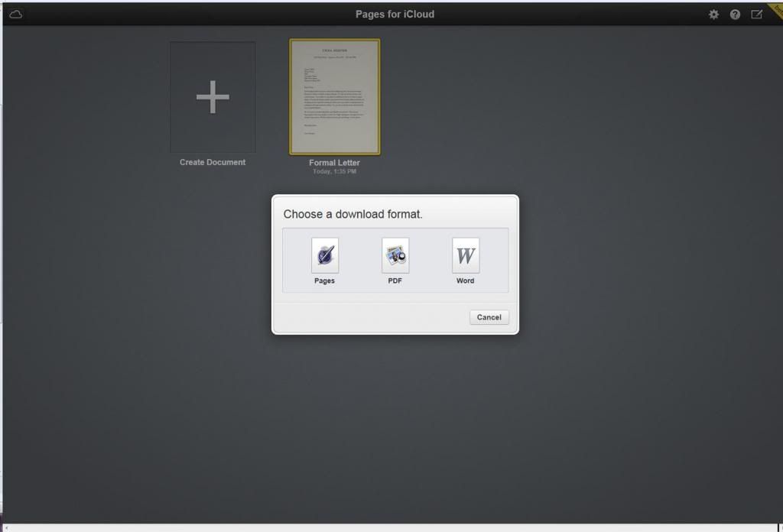Click the yellow beta corner ribbon
Image resolution: width=783 pixels, height=532 pixels.
[775, 8]
